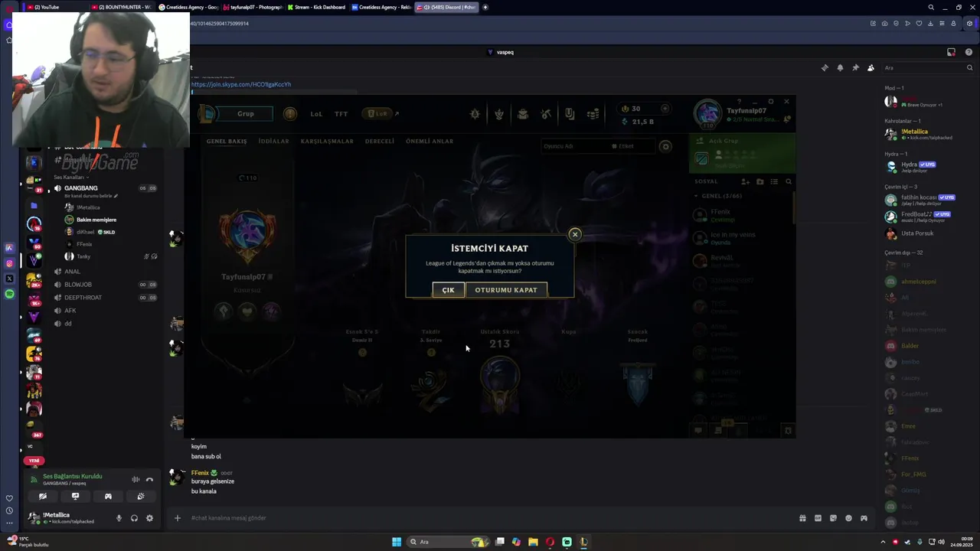Add a friend in League social panel
The width and height of the screenshot is (980, 551).
point(745,181)
